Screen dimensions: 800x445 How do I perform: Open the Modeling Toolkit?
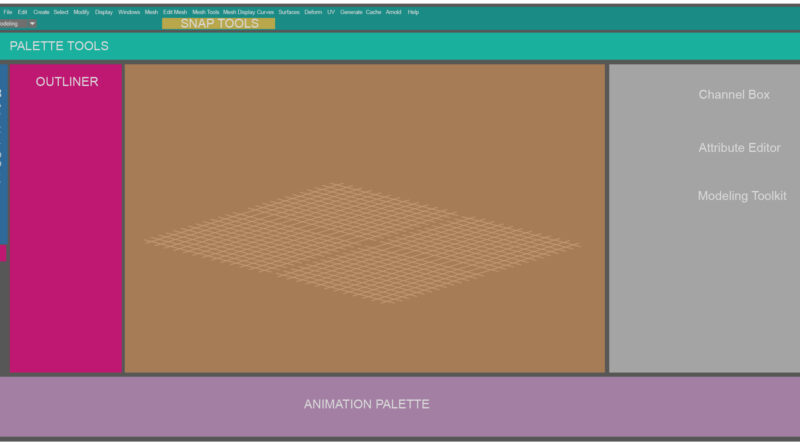point(742,196)
